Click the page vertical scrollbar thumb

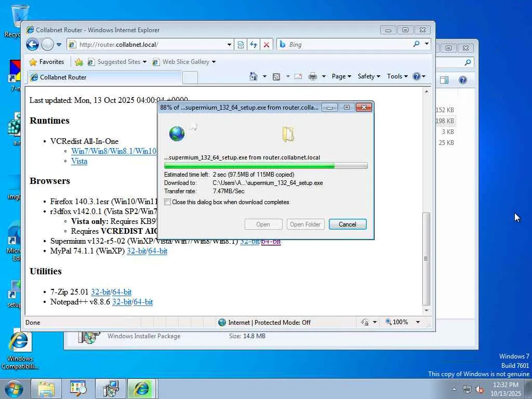click(426, 259)
